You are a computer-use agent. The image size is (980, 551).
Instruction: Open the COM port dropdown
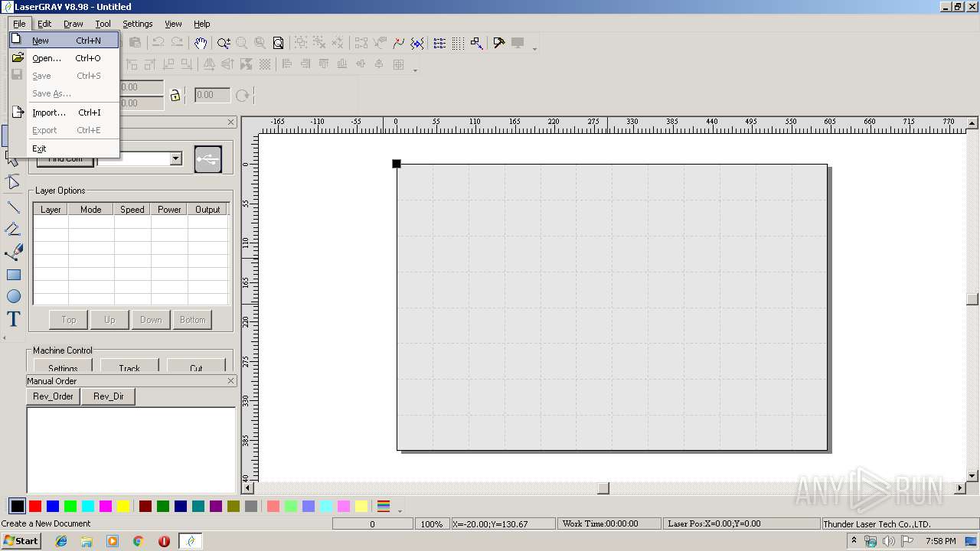(175, 158)
